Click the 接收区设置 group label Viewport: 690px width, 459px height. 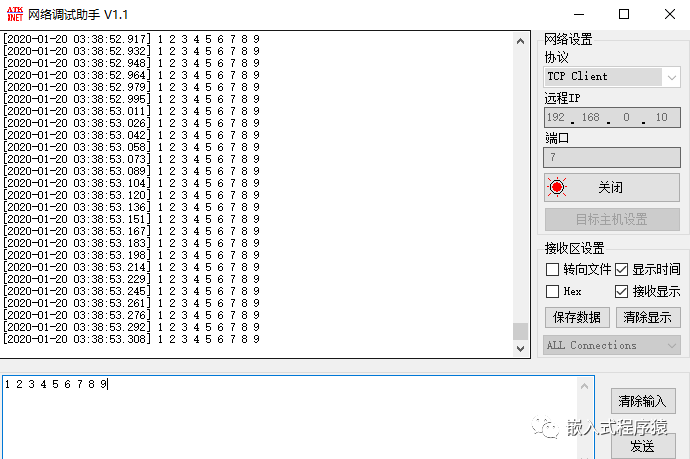click(574, 248)
